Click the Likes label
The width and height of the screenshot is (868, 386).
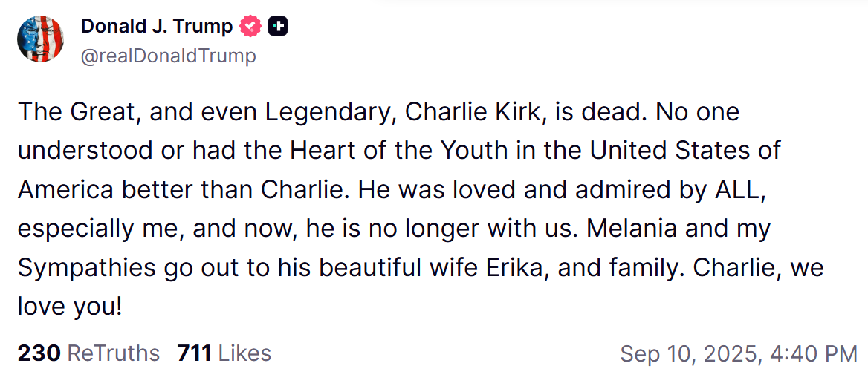pyautogui.click(x=244, y=353)
